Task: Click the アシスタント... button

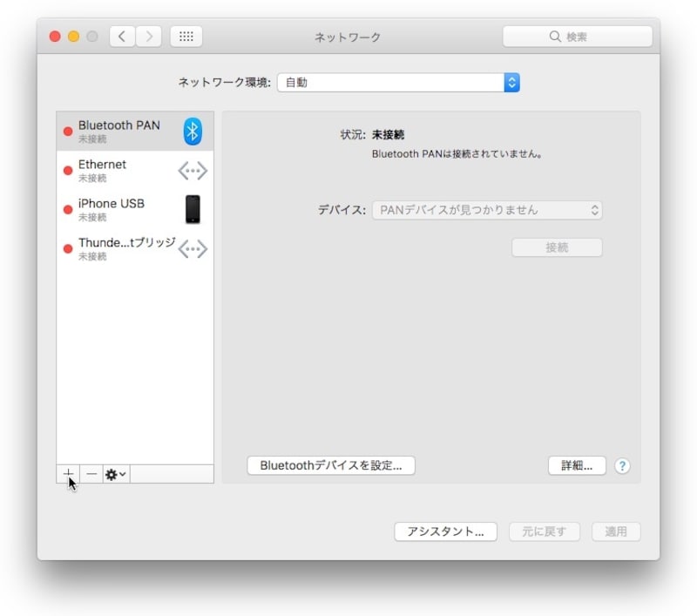Action: [445, 531]
